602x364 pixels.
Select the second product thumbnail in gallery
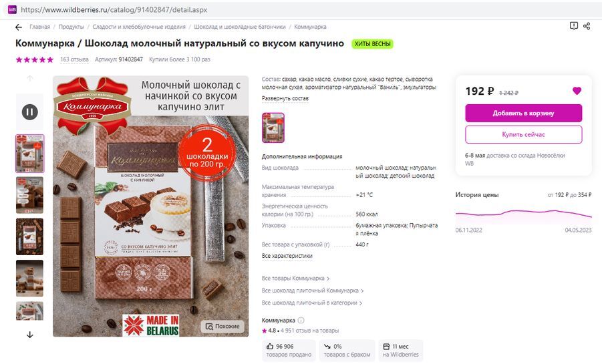29,195
